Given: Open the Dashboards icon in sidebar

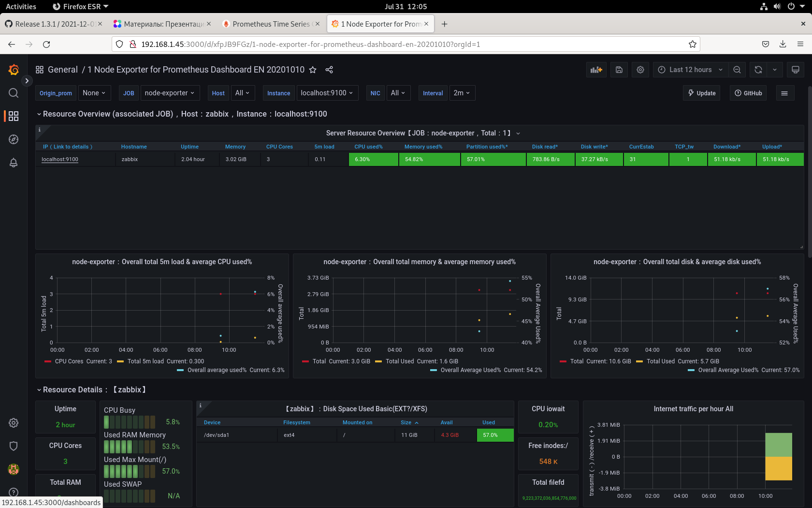Looking at the screenshot, I should point(14,116).
